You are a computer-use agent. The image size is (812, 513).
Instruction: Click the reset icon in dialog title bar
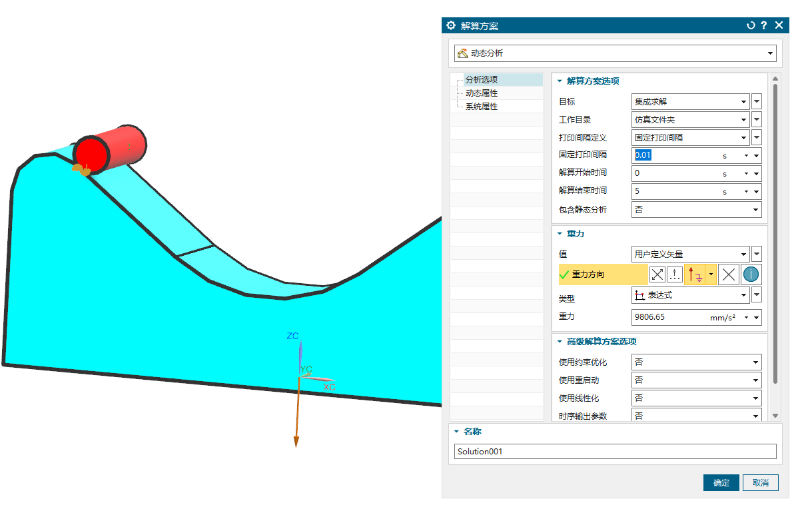pos(751,25)
